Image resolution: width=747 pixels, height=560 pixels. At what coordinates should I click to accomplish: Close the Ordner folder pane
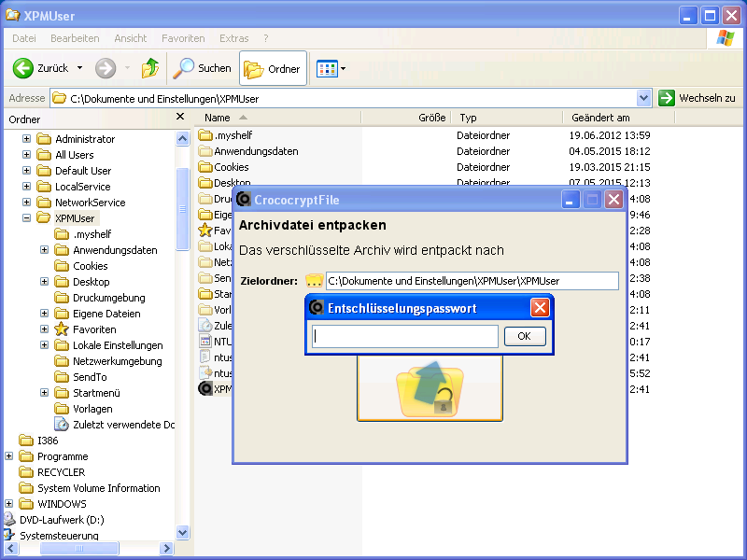[180, 116]
